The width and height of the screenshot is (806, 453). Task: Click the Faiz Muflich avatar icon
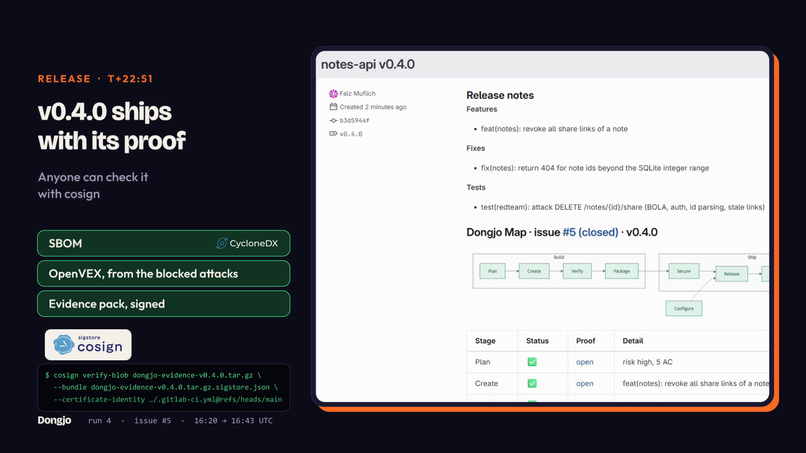(333, 94)
